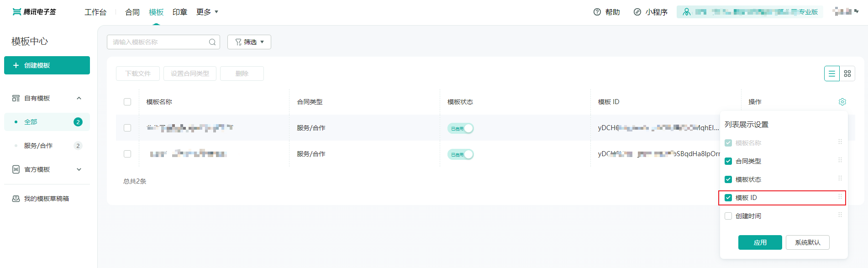Expand the 官方模板 section
The width and height of the screenshot is (868, 268).
[x=79, y=169]
